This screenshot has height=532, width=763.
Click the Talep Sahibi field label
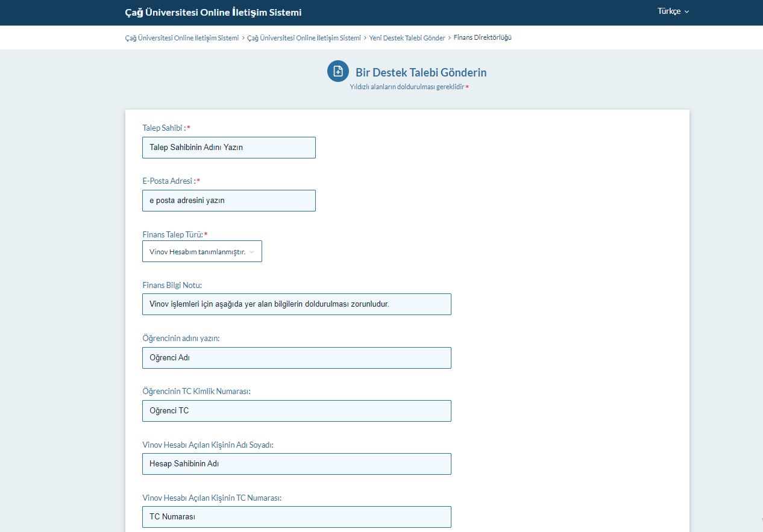[x=164, y=128]
